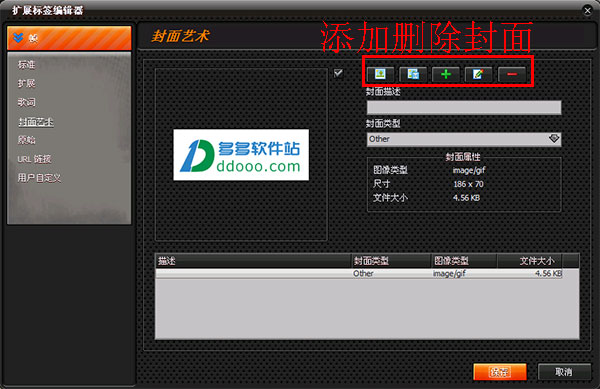Click the diamond arrow icon in 封面类型
The height and width of the screenshot is (389, 600).
point(554,138)
